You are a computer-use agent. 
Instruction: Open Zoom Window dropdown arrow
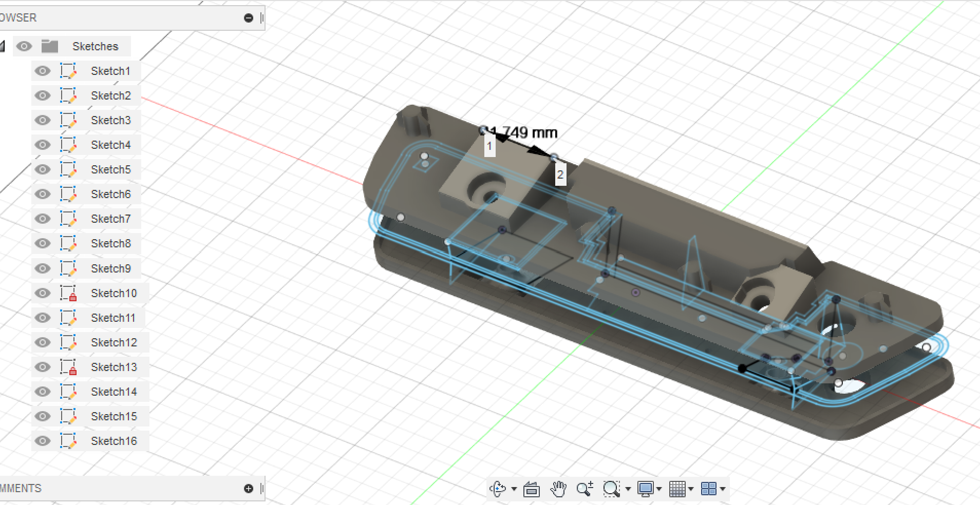(x=628, y=489)
